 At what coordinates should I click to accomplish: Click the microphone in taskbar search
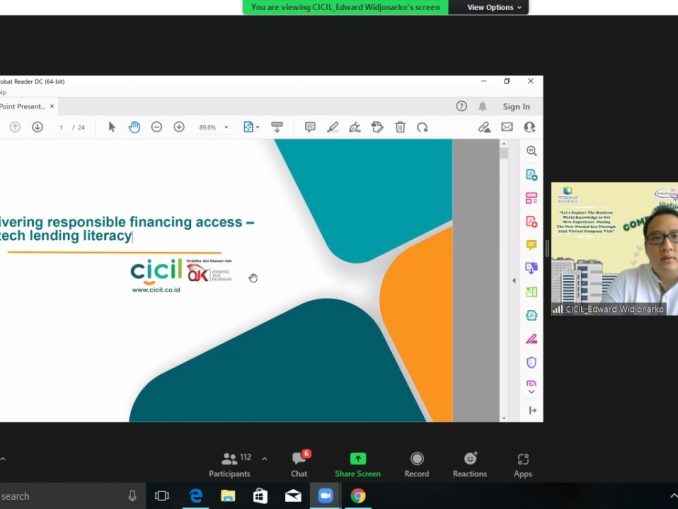(x=132, y=496)
